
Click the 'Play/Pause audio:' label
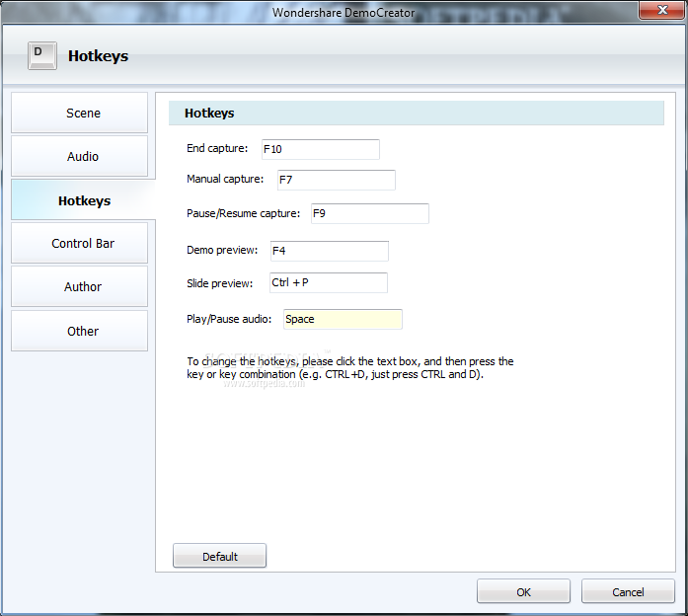coord(229,319)
